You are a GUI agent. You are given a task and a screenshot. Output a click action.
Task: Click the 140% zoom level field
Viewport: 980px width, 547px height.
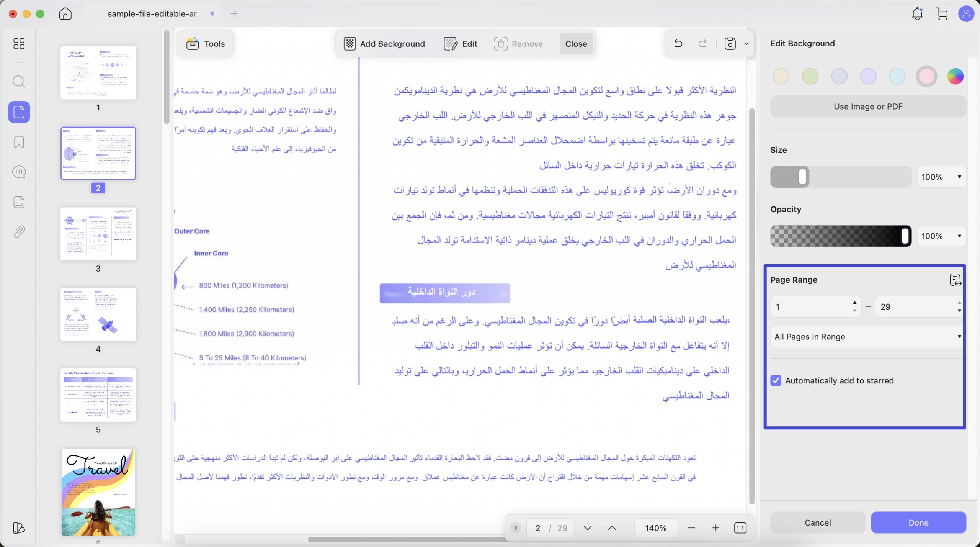(x=656, y=528)
